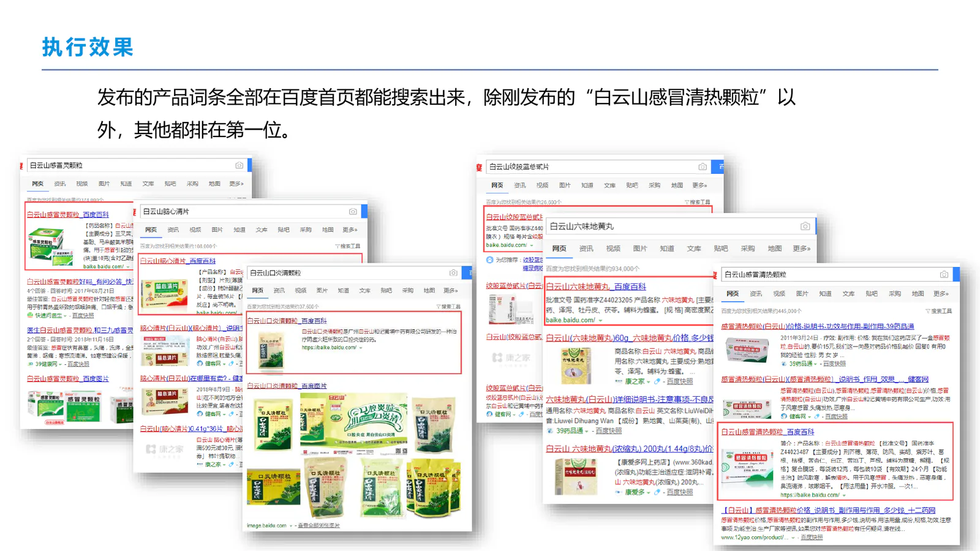Select 资讯 tab in 白云山感冒灵颗粒 window
Image resolution: width=980 pixels, height=551 pixels.
tap(59, 184)
